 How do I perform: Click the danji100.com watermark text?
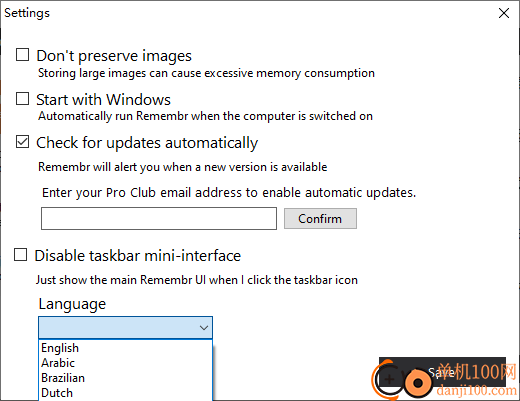coord(476,390)
